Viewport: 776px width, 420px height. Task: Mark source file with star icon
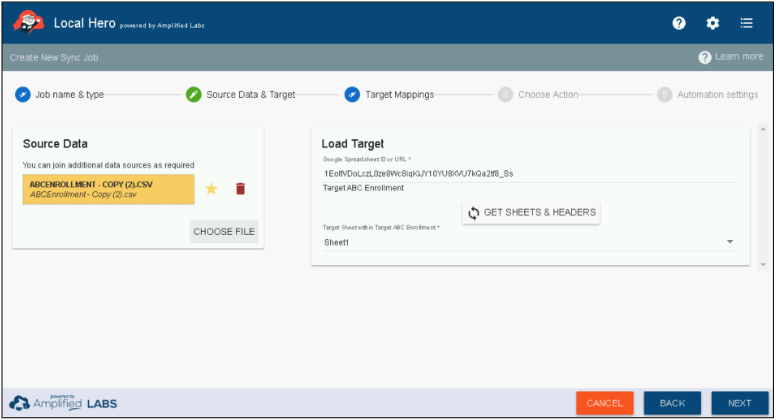click(211, 188)
